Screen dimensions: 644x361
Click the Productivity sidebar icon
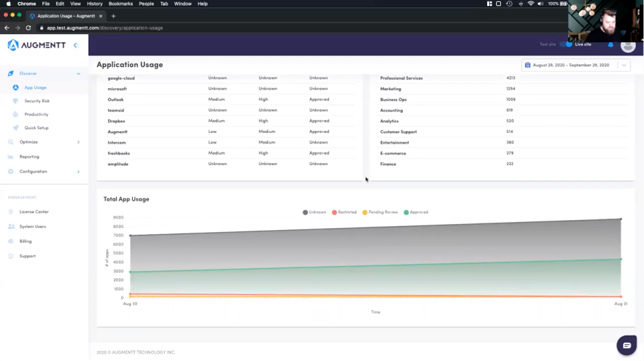[x=15, y=115]
